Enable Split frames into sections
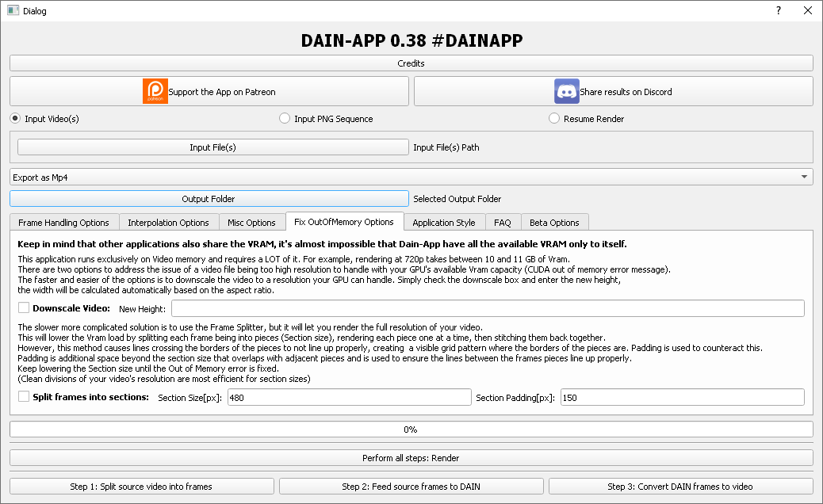 [x=22, y=397]
